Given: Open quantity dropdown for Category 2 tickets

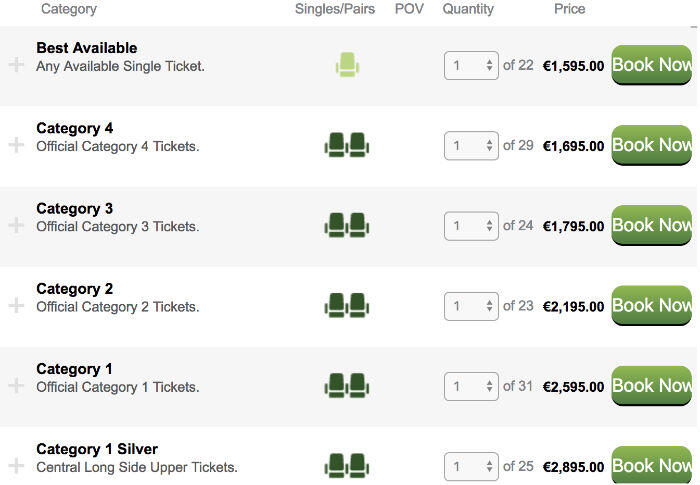Looking at the screenshot, I should tap(471, 306).
